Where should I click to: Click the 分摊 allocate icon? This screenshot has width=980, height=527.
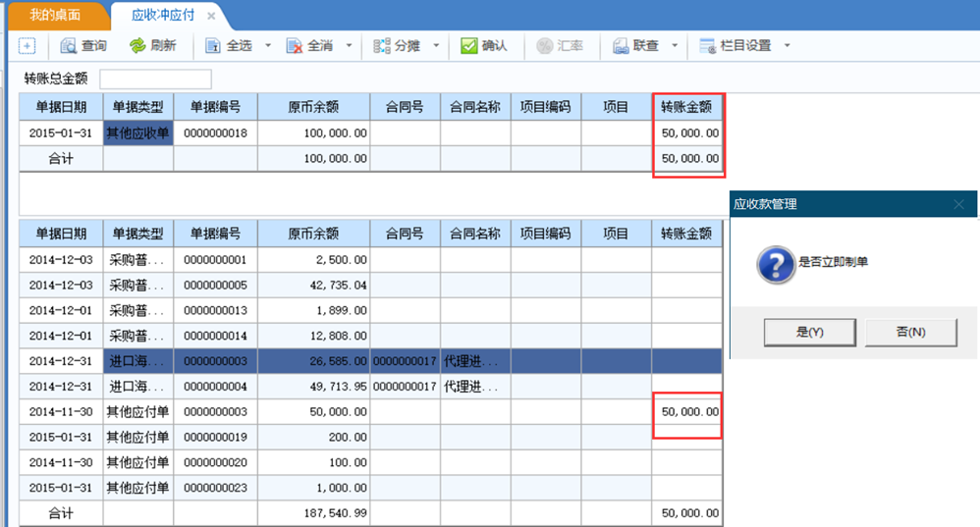(382, 45)
